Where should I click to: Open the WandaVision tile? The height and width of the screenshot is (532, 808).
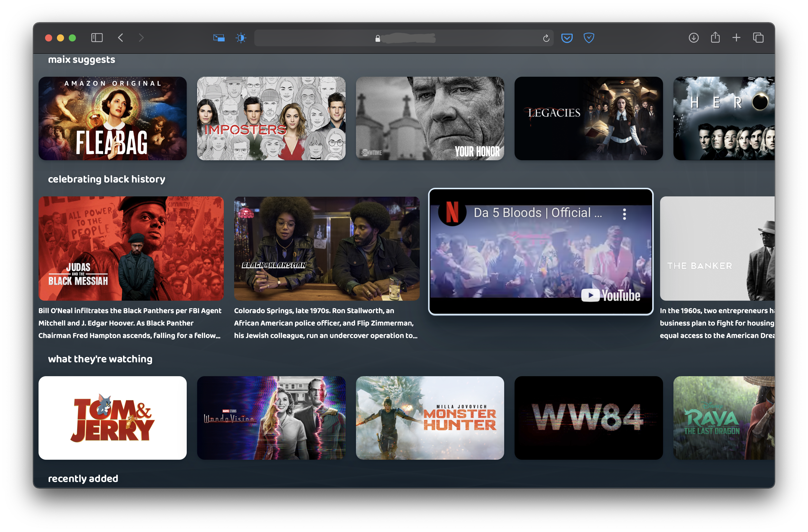[x=271, y=418]
